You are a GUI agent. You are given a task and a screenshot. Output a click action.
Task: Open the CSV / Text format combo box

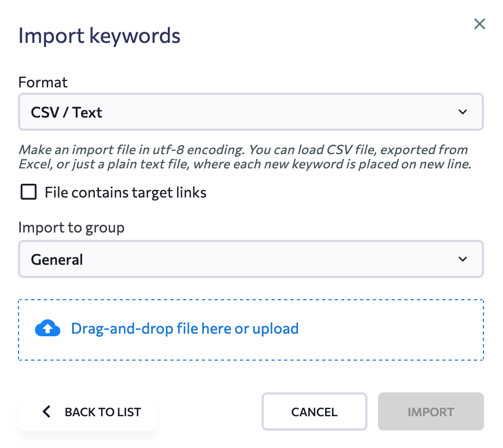click(x=251, y=112)
